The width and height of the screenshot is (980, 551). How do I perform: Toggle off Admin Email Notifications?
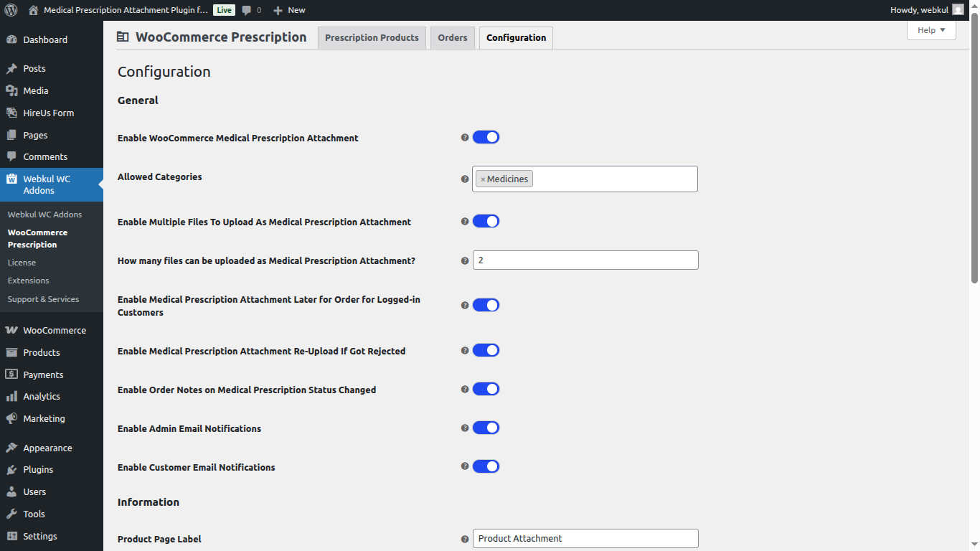[x=486, y=427]
